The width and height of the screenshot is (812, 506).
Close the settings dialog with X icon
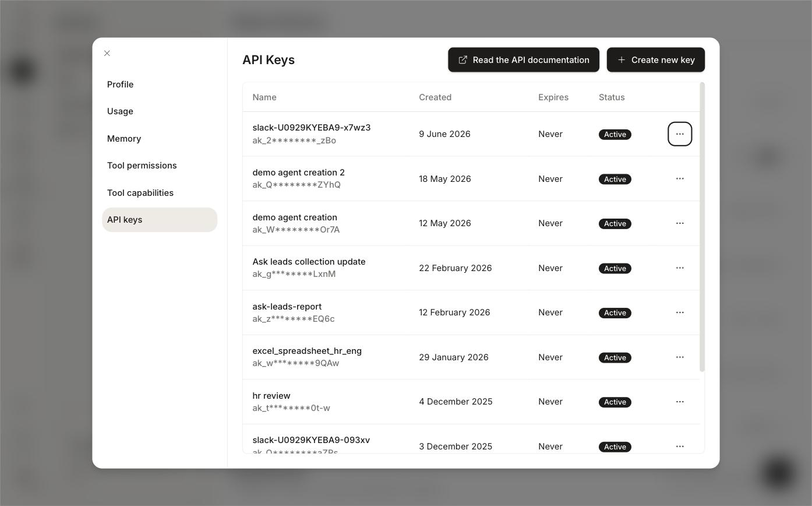(x=107, y=53)
